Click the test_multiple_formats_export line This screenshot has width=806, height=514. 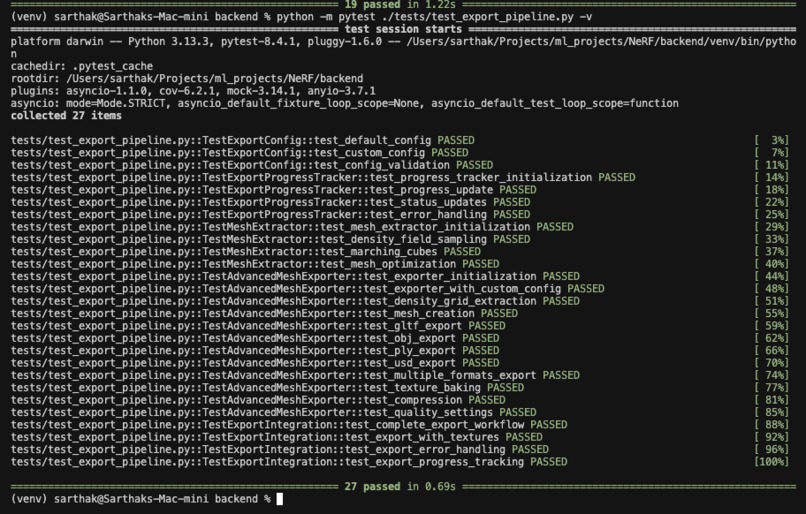pyautogui.click(x=295, y=375)
